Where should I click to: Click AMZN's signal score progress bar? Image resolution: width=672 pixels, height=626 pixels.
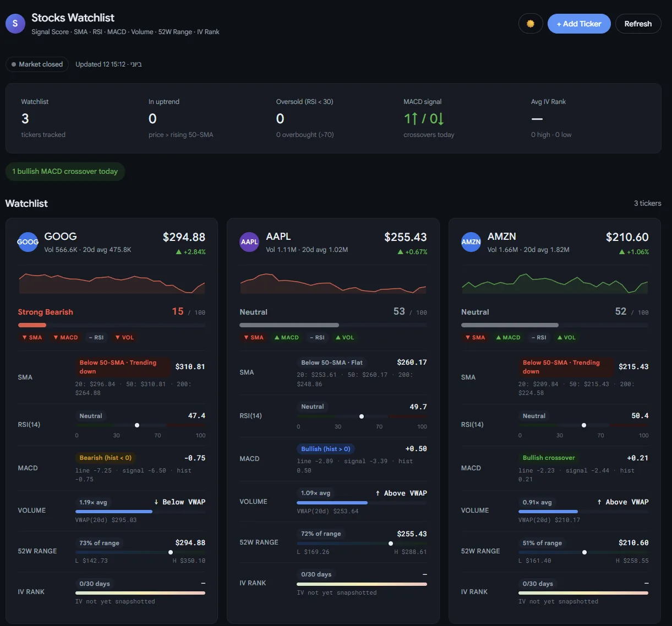click(x=555, y=325)
